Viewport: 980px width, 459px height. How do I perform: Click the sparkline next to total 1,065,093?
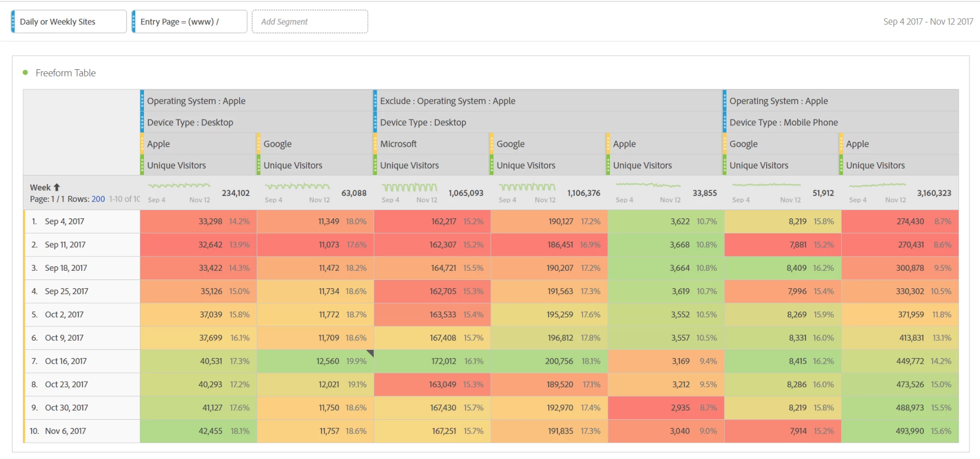(x=409, y=187)
